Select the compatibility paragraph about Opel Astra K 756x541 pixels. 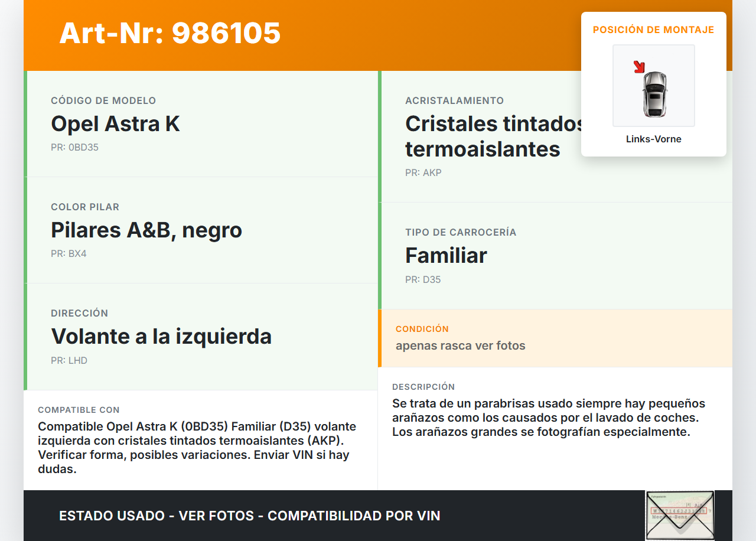tap(197, 448)
